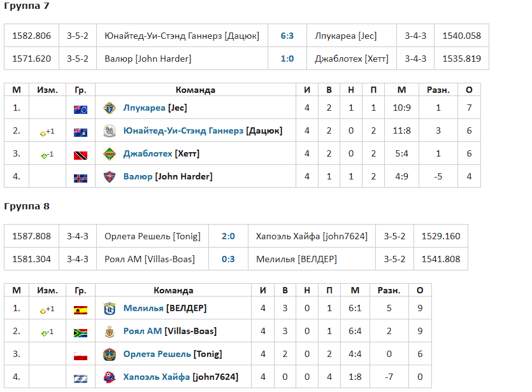Click the country flag in Лпукареа row
The width and height of the screenshot is (532, 392).
(x=80, y=109)
